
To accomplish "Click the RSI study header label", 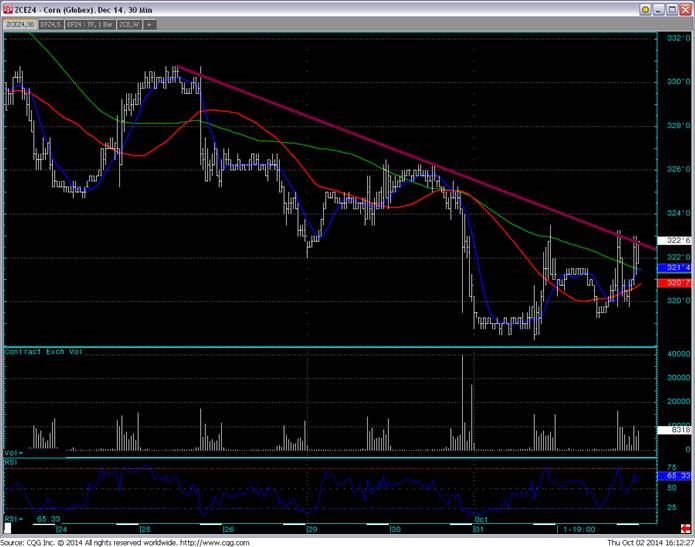I will (x=10, y=463).
